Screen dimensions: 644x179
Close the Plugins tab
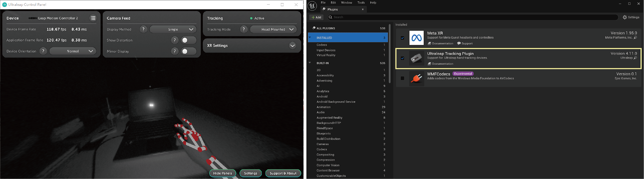point(363,9)
